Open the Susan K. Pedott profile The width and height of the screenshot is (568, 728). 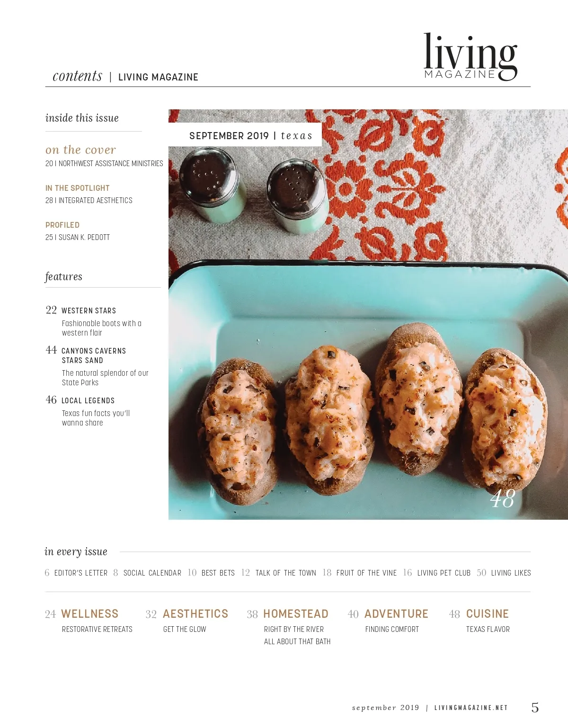tap(78, 237)
